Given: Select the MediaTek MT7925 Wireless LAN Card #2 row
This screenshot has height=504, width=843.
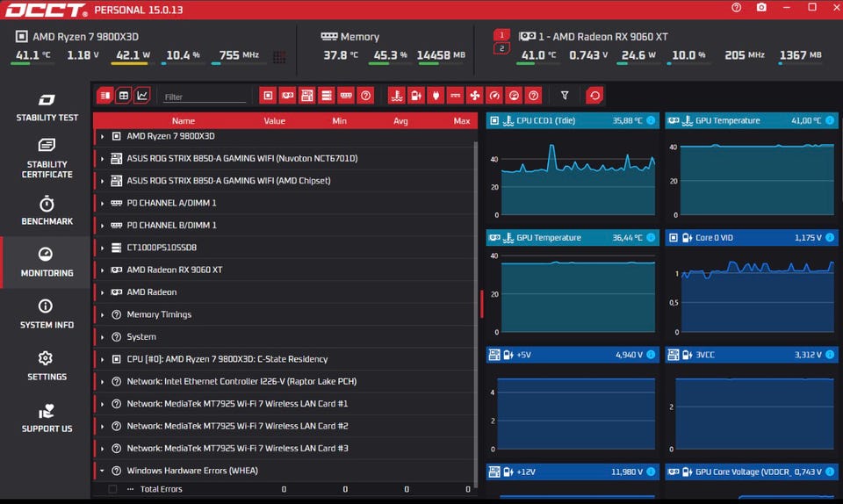Looking at the screenshot, I should pyautogui.click(x=284, y=426).
